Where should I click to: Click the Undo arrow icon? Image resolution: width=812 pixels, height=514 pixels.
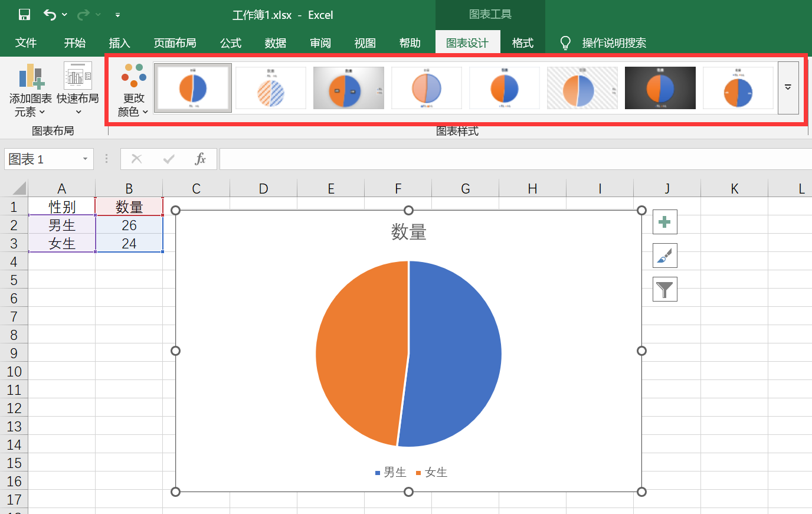tap(50, 15)
